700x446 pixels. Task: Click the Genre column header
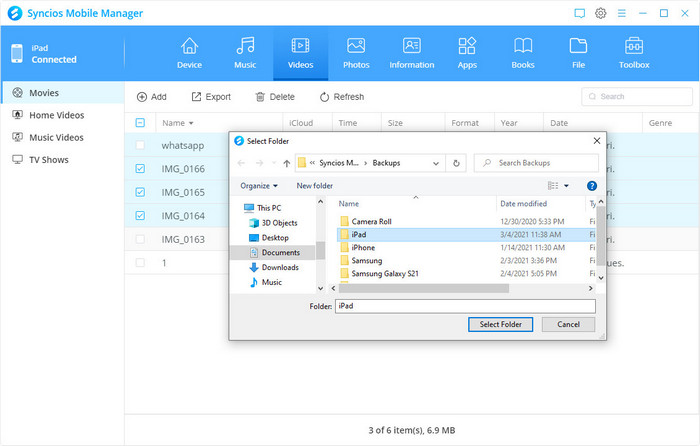point(660,123)
